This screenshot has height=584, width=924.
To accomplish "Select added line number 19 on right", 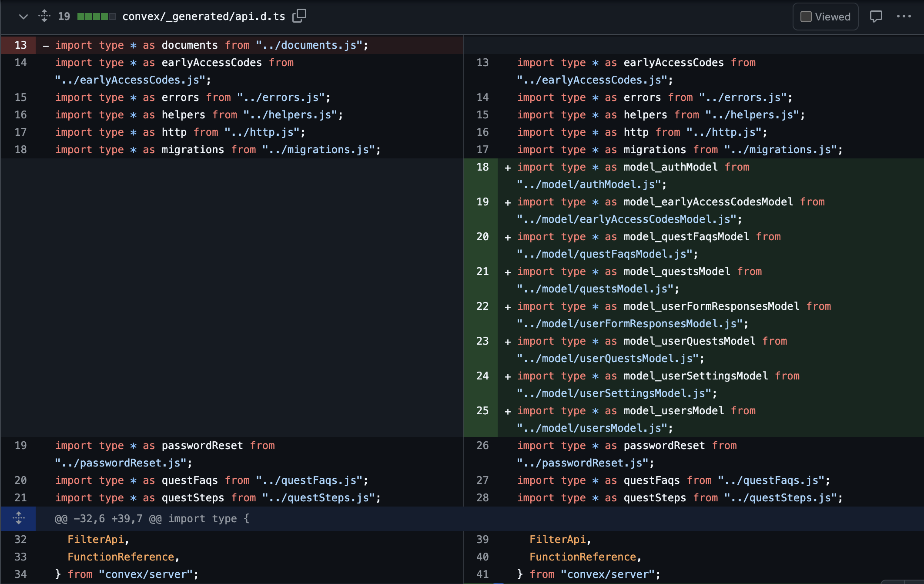I will pos(482,202).
